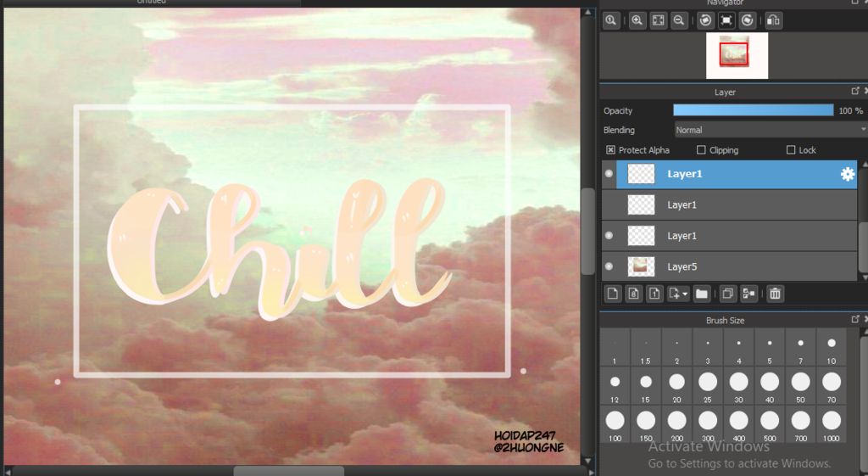Rotate the canvas view clockwise
Image resolution: width=868 pixels, height=476 pixels.
click(x=748, y=20)
